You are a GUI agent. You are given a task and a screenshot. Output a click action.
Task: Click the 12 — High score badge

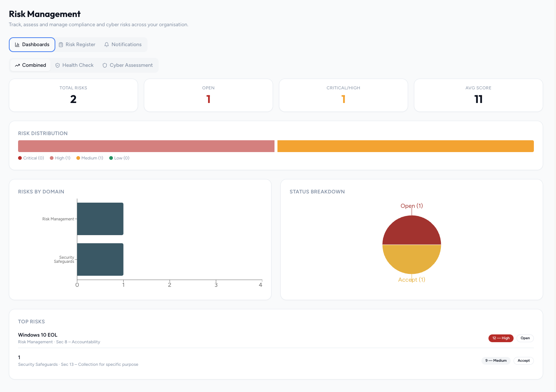tap(501, 338)
